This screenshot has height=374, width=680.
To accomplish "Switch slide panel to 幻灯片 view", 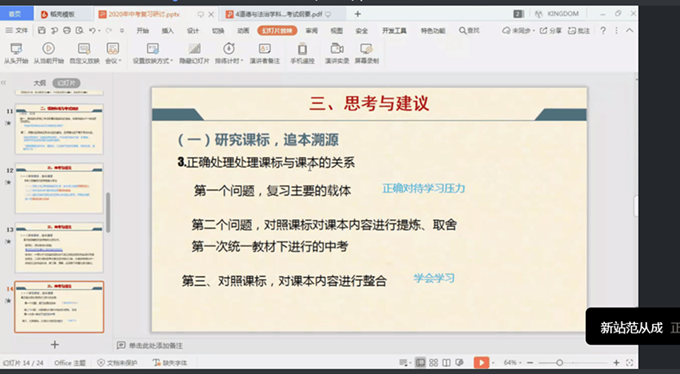I will tap(66, 83).
